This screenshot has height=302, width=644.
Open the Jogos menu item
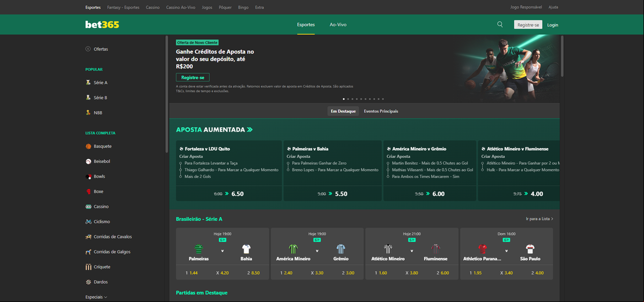207,8
